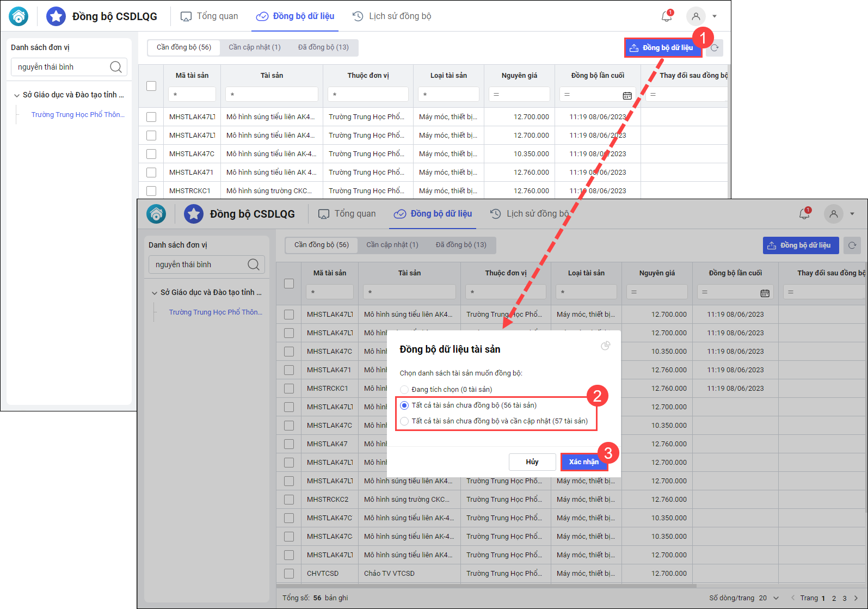Go to page 3 in pagination
Image resolution: width=868 pixels, height=609 pixels.
pos(845,598)
